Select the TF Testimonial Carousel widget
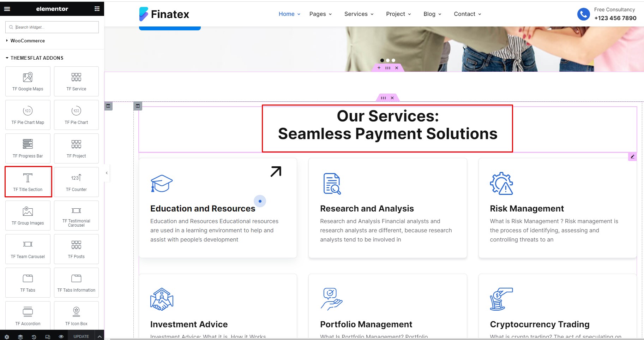644x340 pixels. tap(76, 215)
